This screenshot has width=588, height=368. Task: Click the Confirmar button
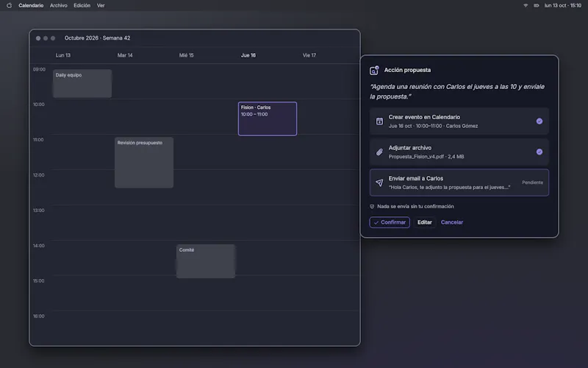[x=390, y=222]
